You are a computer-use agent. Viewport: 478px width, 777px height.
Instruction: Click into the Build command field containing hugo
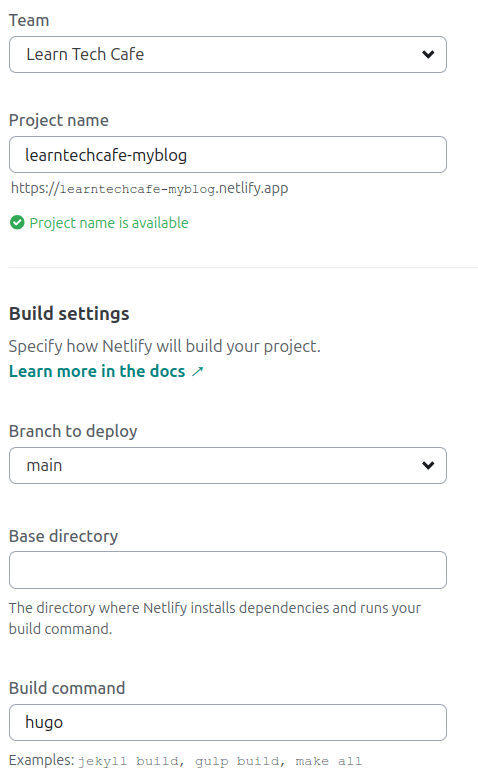point(228,722)
